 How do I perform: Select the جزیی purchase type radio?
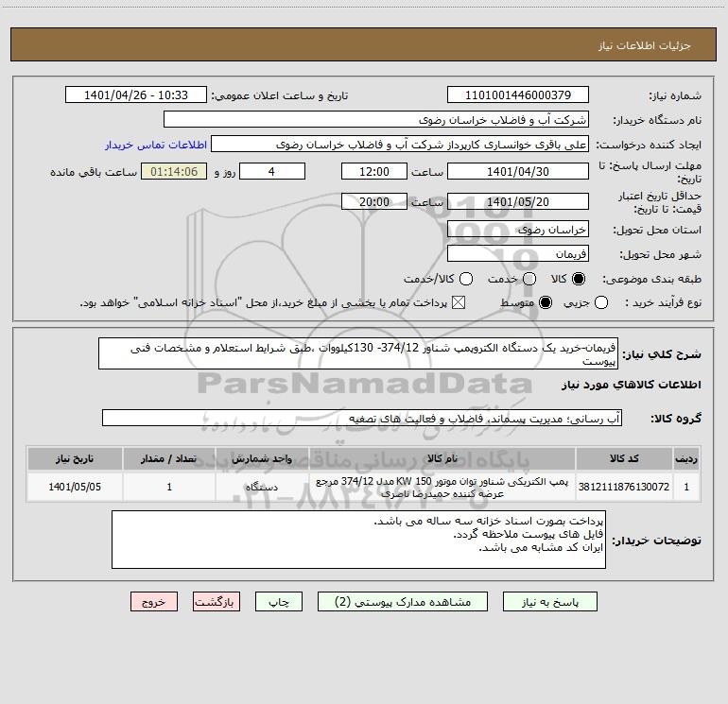pyautogui.click(x=600, y=302)
